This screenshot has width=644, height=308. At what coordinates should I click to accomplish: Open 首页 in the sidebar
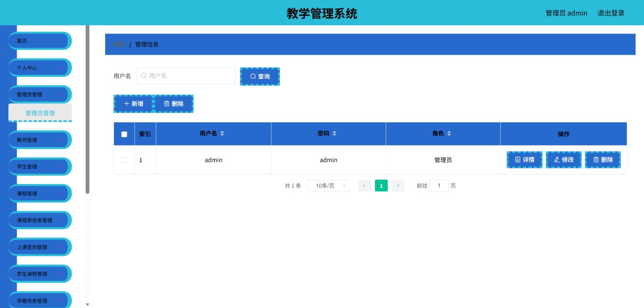tap(40, 41)
